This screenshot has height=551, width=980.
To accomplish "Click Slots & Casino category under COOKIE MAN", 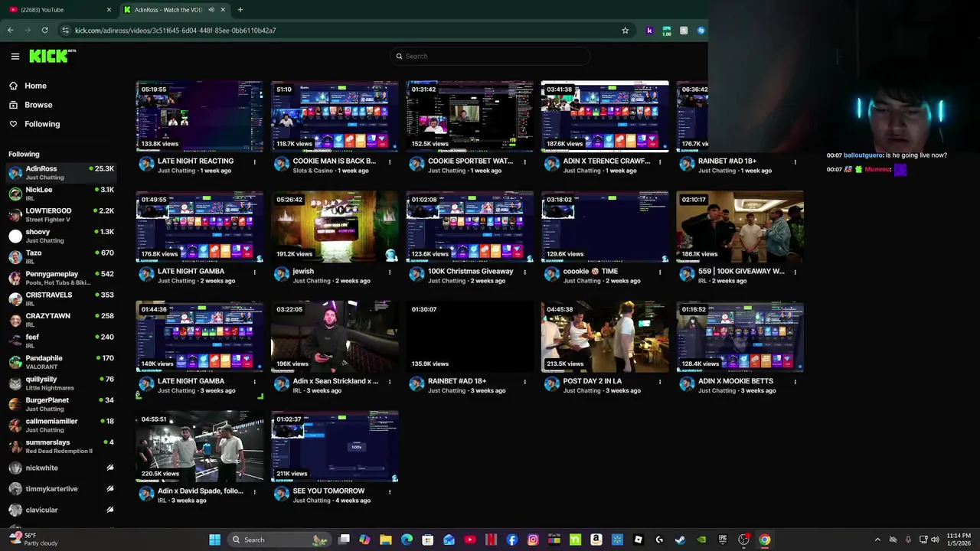I will point(312,171).
